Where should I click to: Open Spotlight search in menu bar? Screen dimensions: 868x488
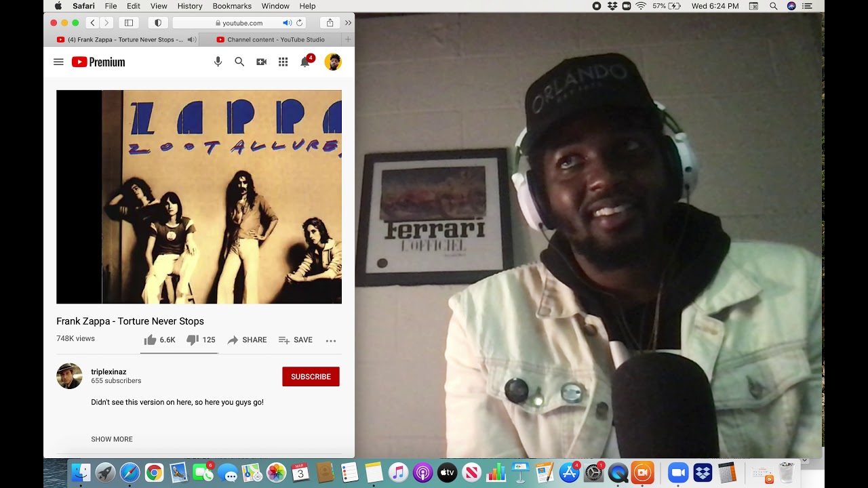[774, 6]
